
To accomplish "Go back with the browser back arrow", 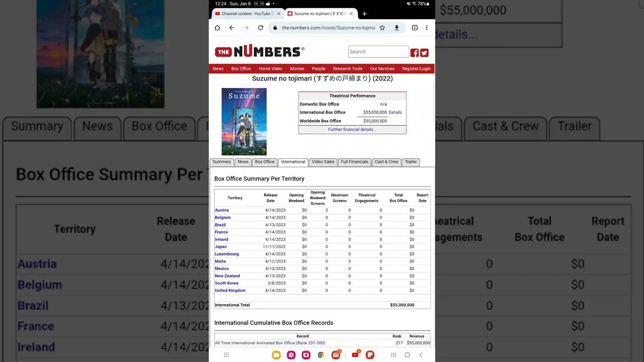I will point(231,28).
